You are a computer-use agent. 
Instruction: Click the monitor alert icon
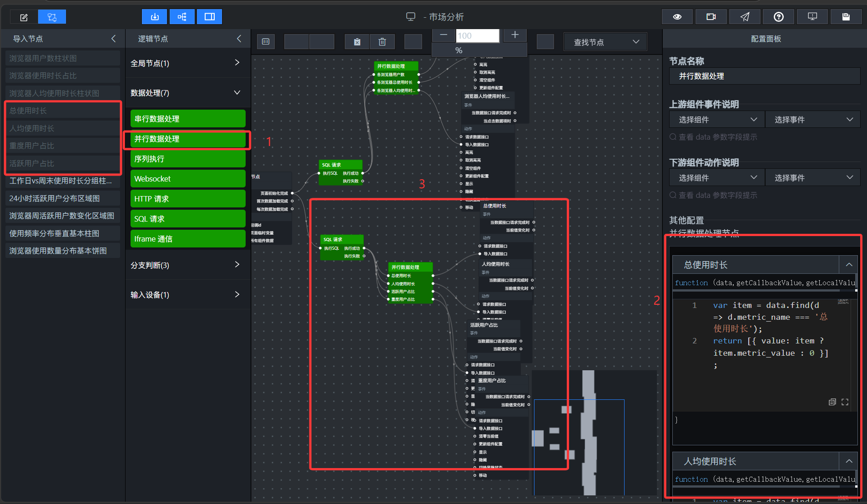pyautogui.click(x=812, y=17)
